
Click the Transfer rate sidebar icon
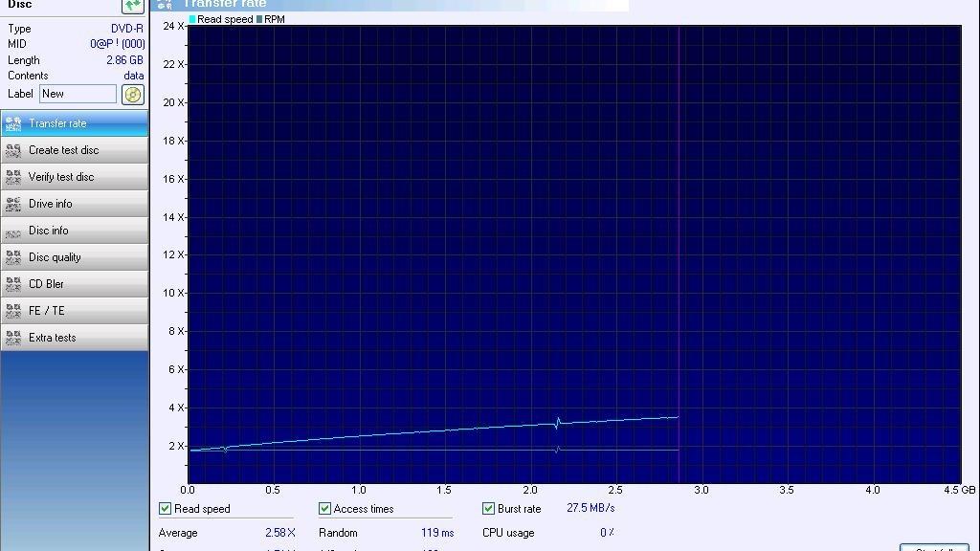tap(13, 123)
